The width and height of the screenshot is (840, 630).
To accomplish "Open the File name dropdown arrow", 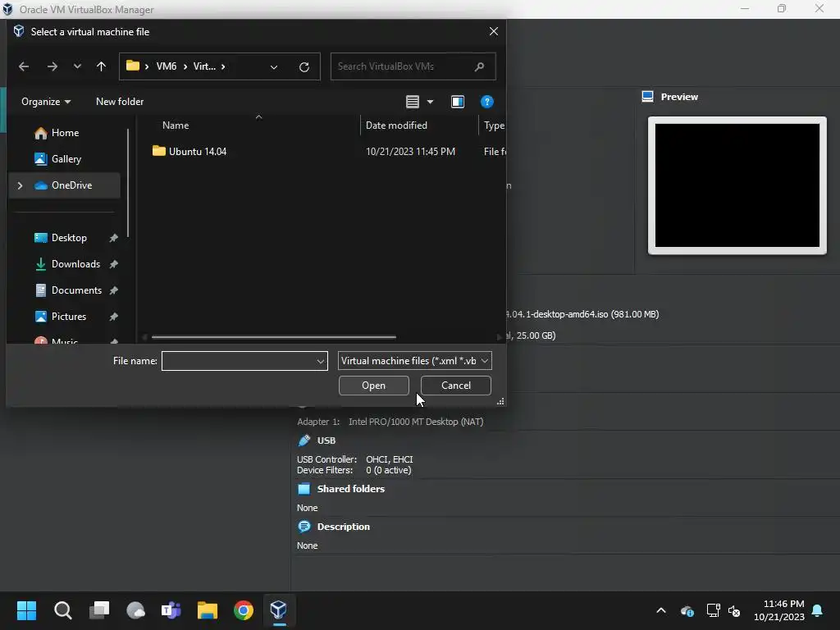I will point(321,361).
